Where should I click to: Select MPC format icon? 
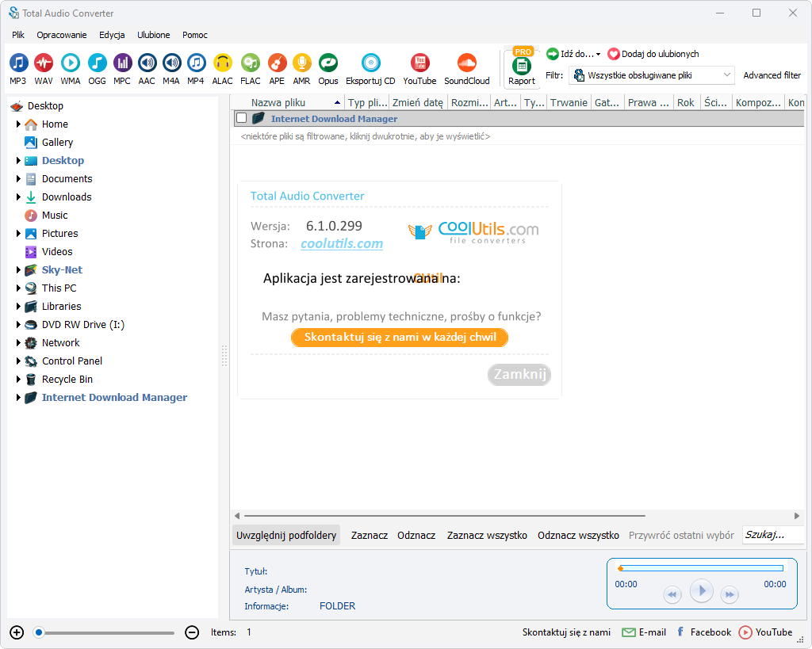click(x=122, y=69)
